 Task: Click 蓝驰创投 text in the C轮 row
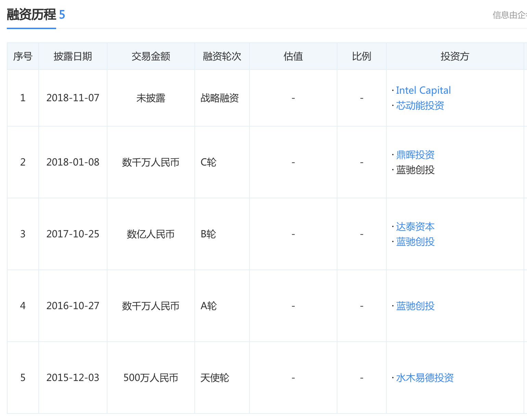(415, 170)
